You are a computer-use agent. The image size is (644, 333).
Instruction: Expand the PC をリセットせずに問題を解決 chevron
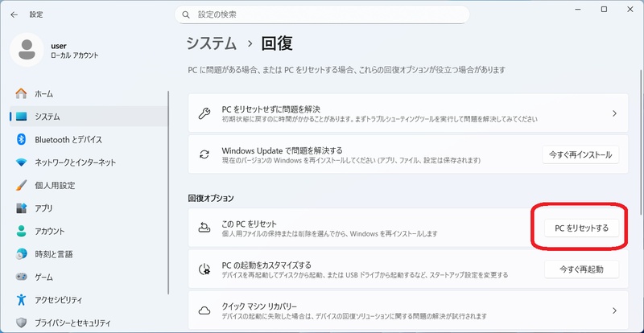[x=614, y=113]
